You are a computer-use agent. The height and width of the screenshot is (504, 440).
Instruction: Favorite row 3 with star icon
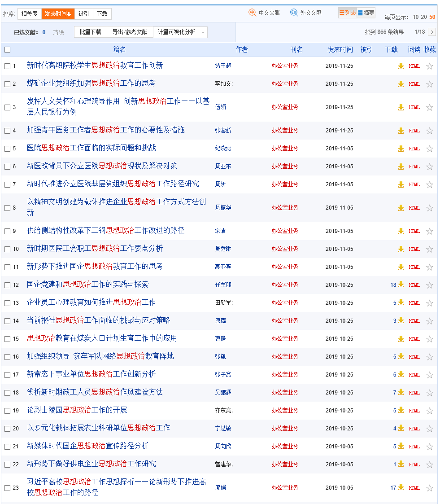pyautogui.click(x=429, y=107)
